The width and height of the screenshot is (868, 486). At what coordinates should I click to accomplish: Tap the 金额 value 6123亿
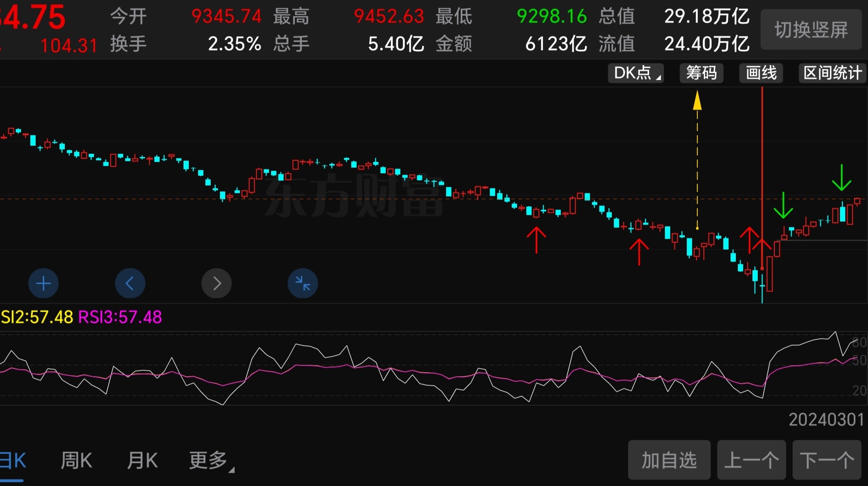(556, 44)
